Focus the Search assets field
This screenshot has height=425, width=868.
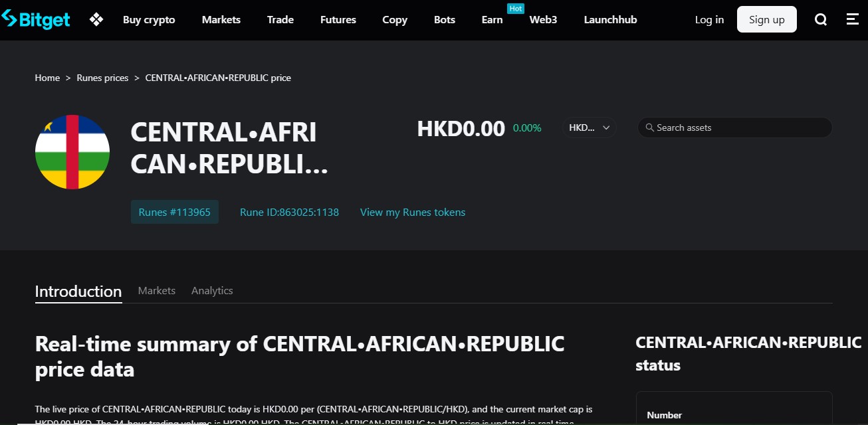(734, 127)
